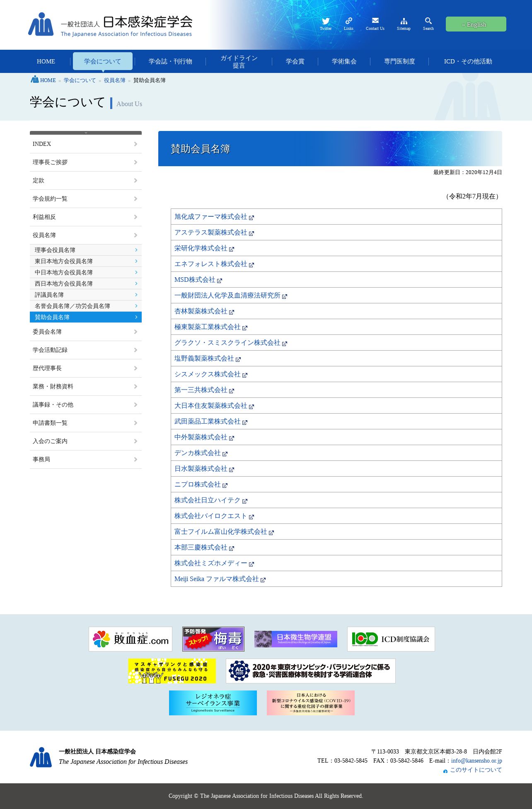Open 定款 sidebar item
532x809 pixels.
click(x=86, y=181)
